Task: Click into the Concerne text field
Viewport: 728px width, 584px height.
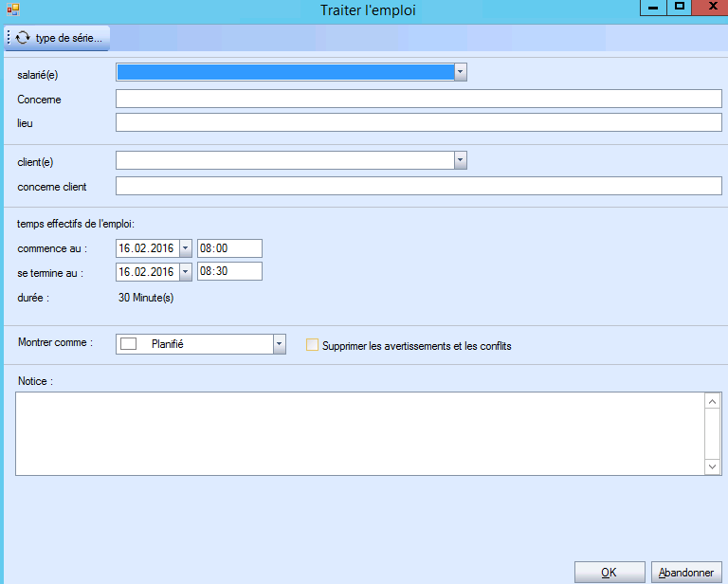Action: (x=418, y=99)
